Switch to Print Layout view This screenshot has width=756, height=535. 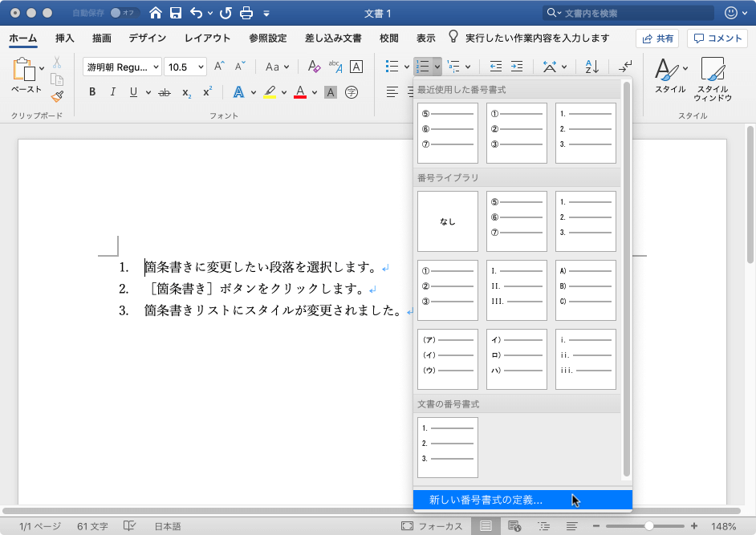(486, 526)
